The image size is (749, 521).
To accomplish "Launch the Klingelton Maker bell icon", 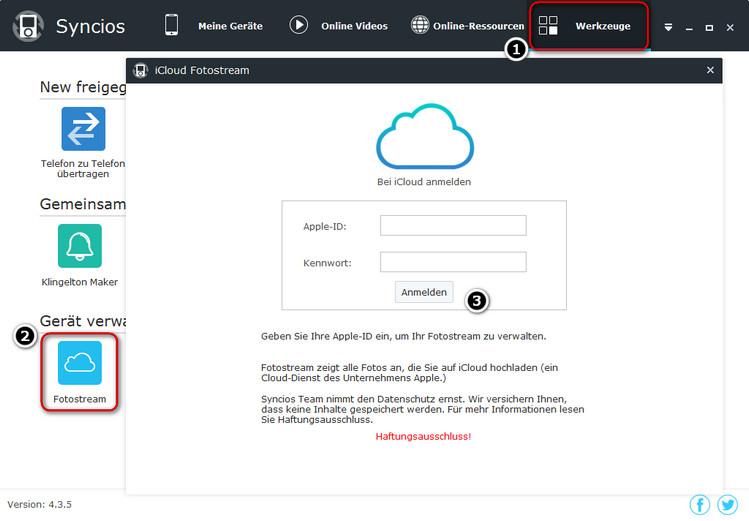I will (x=80, y=246).
